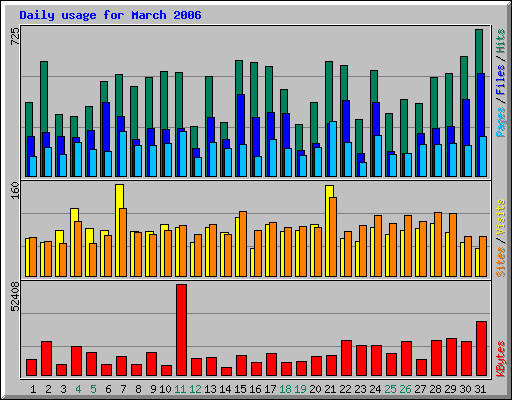Click day label 6 on the x-axis

pos(108,389)
